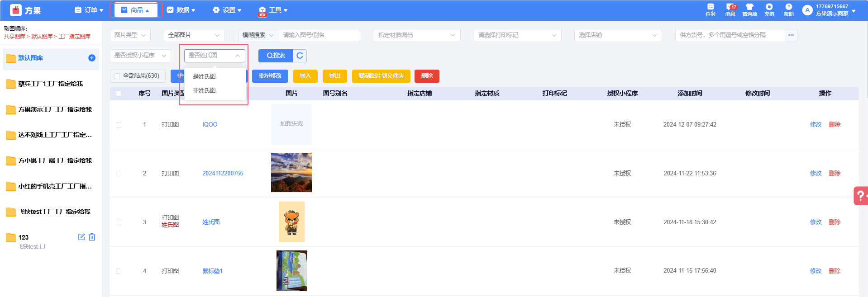Click the more options ellipsis in 供方货号 field
The height and width of the screenshot is (297, 868).
(x=791, y=35)
